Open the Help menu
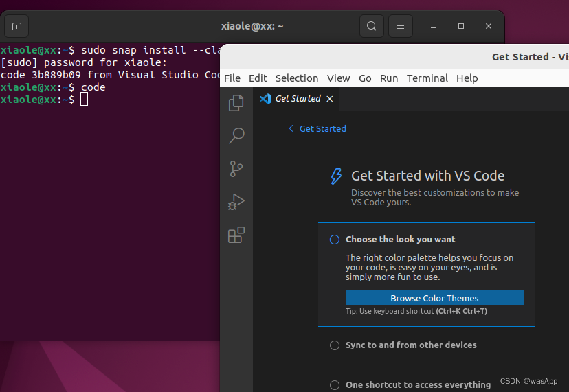This screenshot has width=569, height=392. (x=467, y=78)
